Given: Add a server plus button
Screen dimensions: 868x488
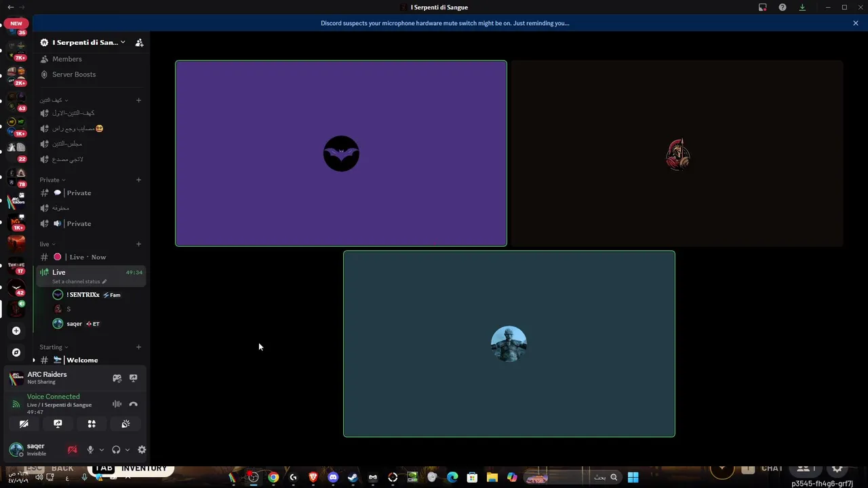Looking at the screenshot, I should click(x=16, y=331).
